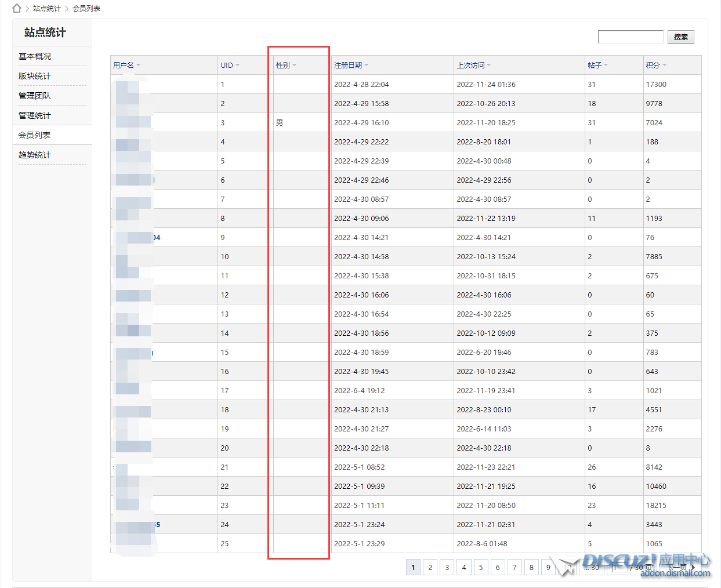Jump to page 5 in pagination
Image resolution: width=721 pixels, height=588 pixels.
pos(480,567)
